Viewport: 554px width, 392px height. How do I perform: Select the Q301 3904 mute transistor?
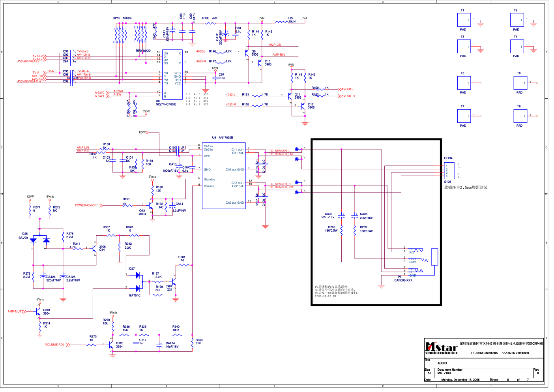pos(38,311)
